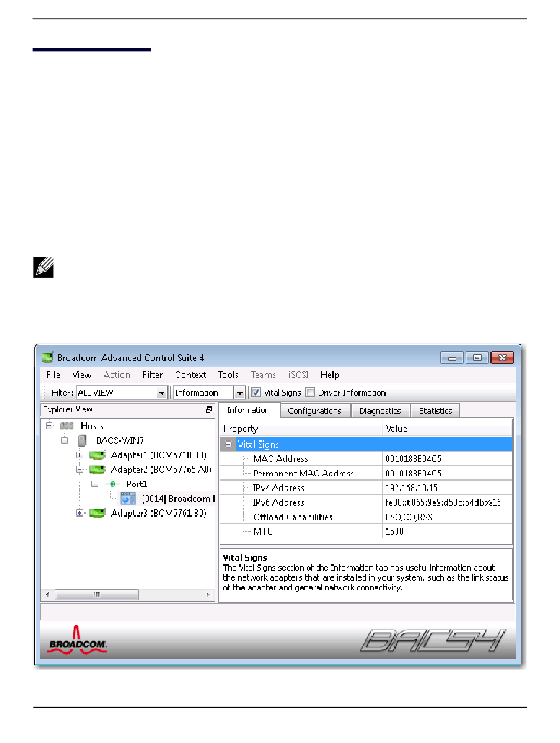
Task: Open the Help menu
Action: coord(330,375)
